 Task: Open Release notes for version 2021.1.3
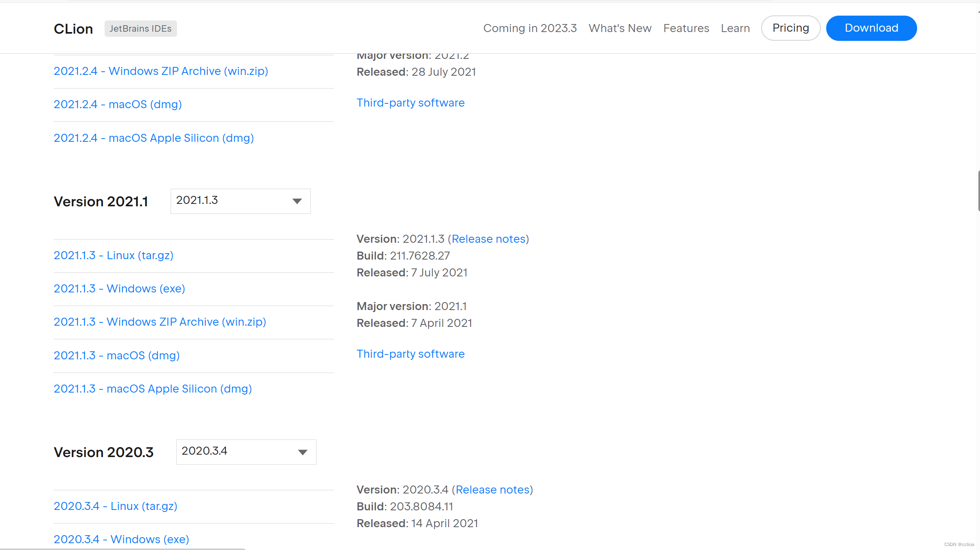(x=488, y=239)
